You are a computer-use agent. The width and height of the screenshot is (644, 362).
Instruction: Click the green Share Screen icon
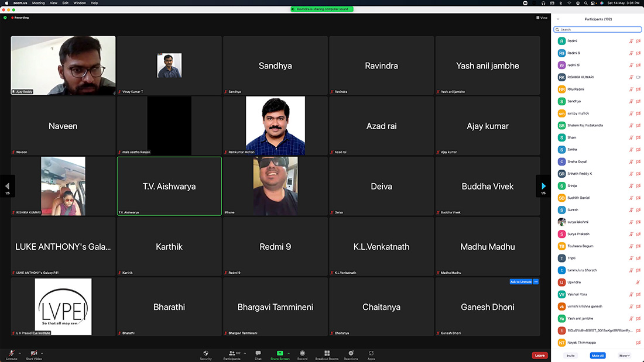(280, 353)
